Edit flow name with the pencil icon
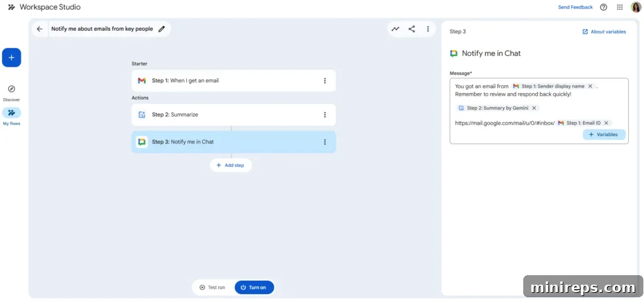Screen dimensions: 644x301 pyautogui.click(x=162, y=29)
